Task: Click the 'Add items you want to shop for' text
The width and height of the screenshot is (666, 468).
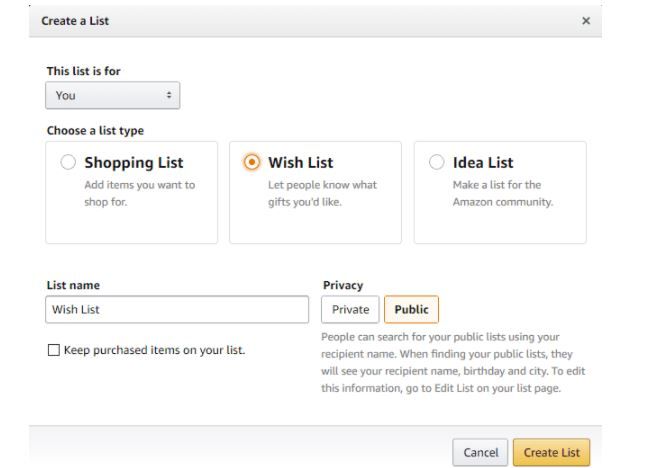Action: coord(139,193)
